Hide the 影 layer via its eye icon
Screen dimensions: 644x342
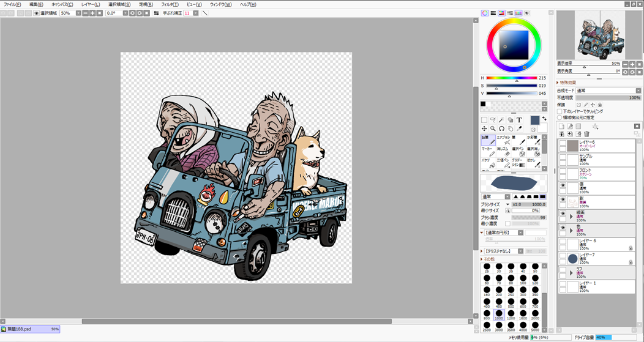(563, 200)
